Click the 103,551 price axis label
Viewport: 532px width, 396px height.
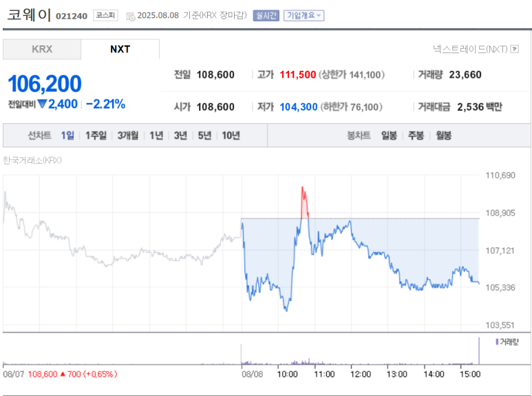tap(500, 325)
